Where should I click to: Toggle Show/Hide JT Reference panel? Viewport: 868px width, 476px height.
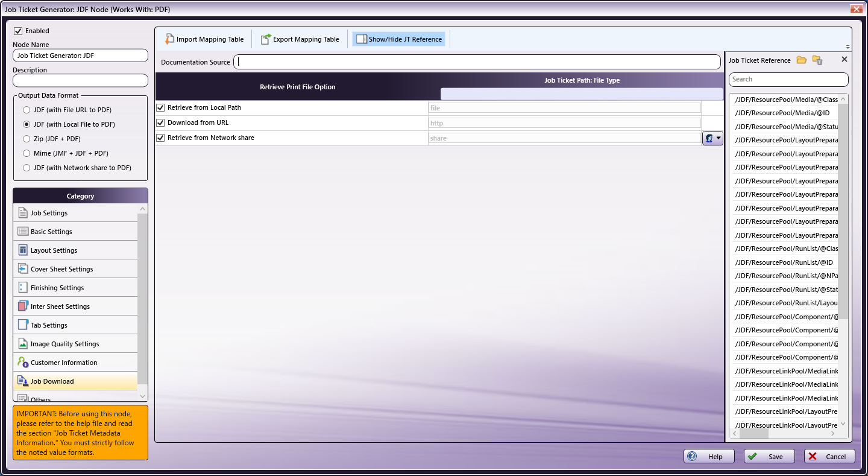(399, 39)
